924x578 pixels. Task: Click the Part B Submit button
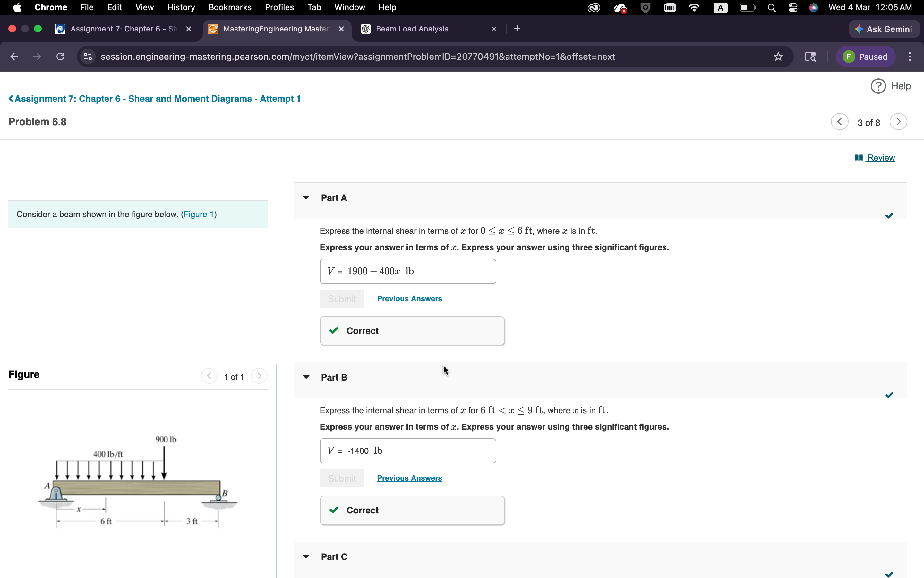click(342, 478)
